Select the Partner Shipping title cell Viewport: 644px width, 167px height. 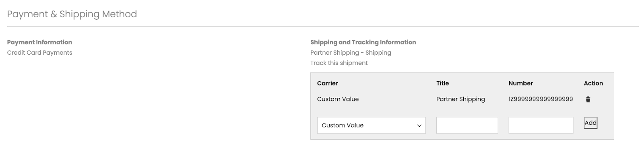pyautogui.click(x=460, y=99)
